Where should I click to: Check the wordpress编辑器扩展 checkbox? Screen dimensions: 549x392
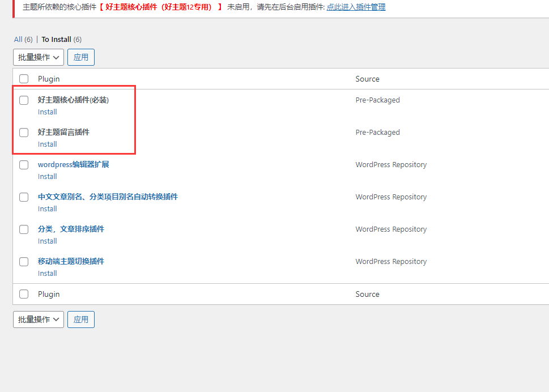[x=24, y=164]
